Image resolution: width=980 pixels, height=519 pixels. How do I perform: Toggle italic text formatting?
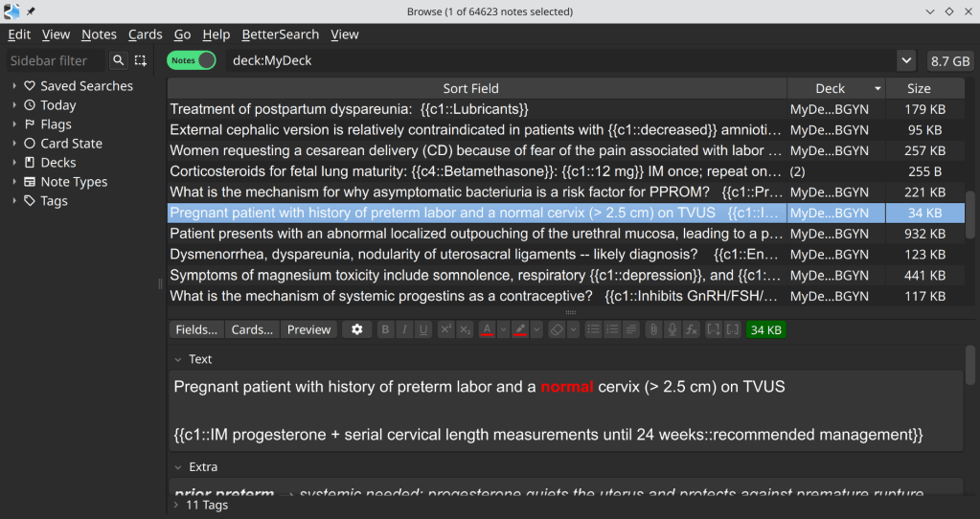pyautogui.click(x=404, y=329)
